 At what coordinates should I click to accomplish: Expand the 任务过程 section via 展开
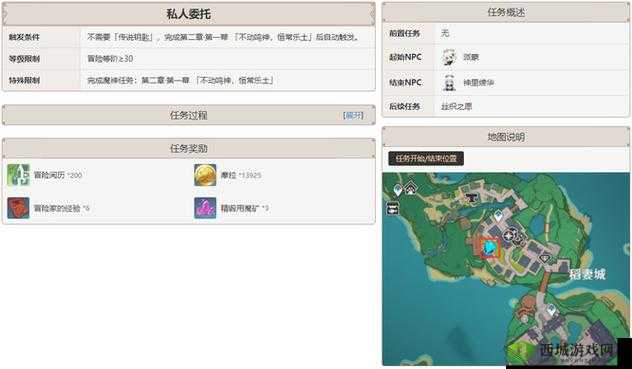[x=353, y=115]
